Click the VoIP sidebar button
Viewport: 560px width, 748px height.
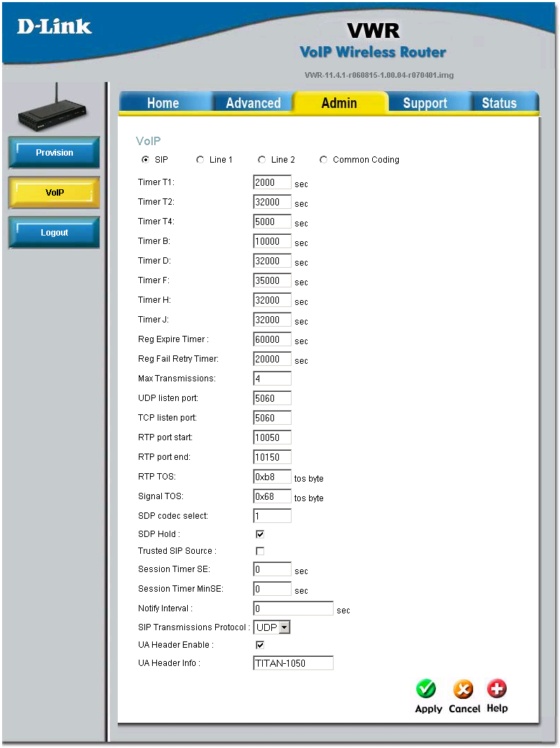(54, 193)
